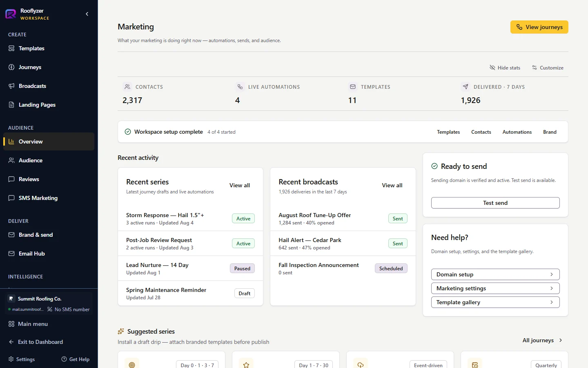
Task: Open the Lead Nurture — 14 Day series
Action: (x=190, y=268)
